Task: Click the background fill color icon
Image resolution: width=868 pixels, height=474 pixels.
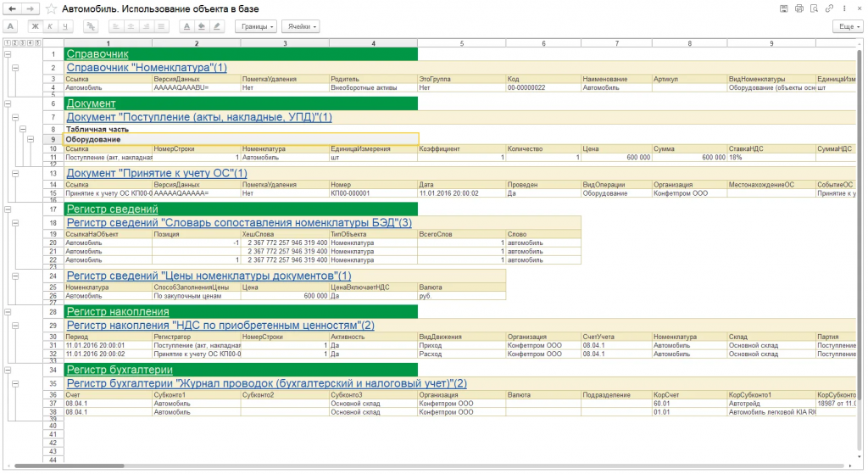Action: coord(202,26)
